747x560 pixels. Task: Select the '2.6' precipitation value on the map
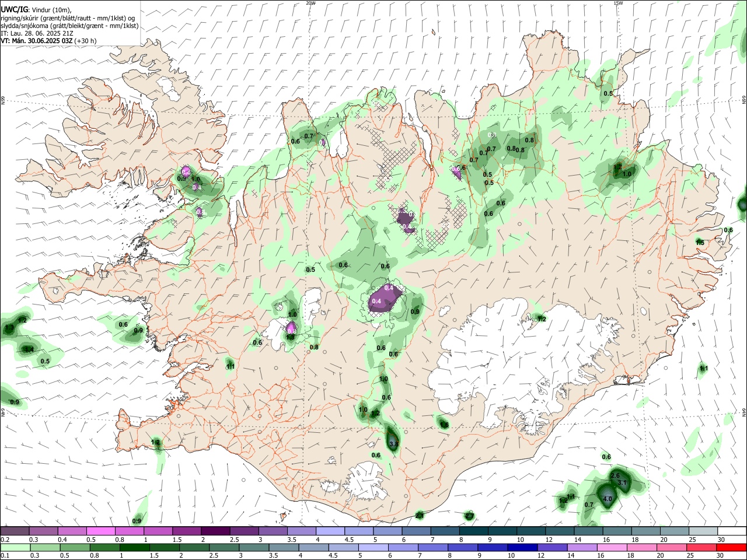(x=615, y=476)
